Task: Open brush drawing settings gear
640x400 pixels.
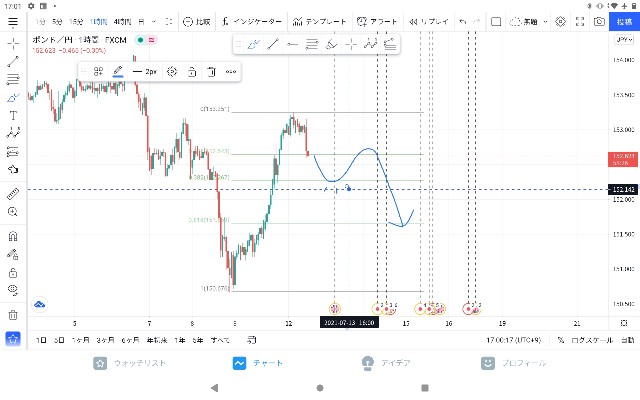Action: coord(172,72)
